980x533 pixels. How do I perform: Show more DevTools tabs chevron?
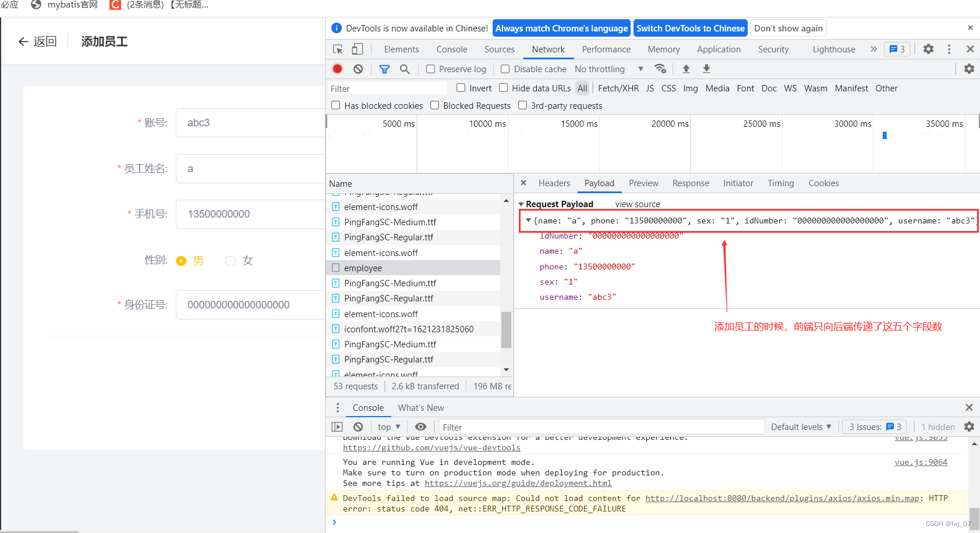point(873,49)
